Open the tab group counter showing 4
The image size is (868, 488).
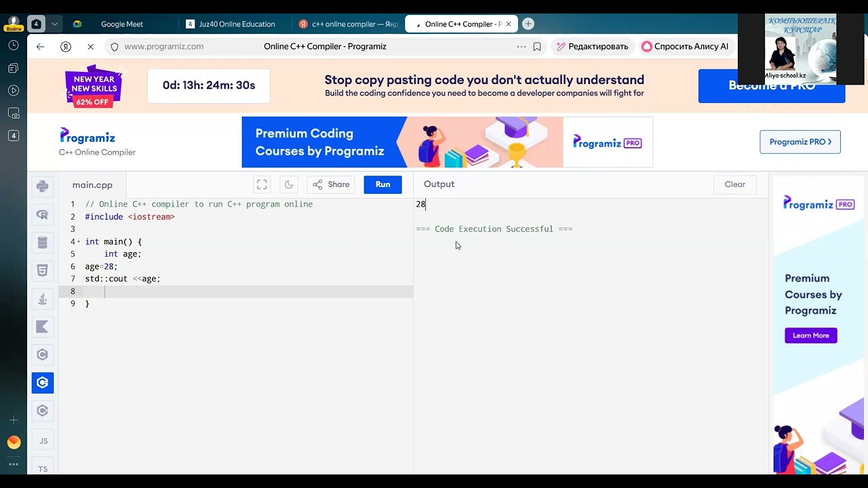[36, 24]
